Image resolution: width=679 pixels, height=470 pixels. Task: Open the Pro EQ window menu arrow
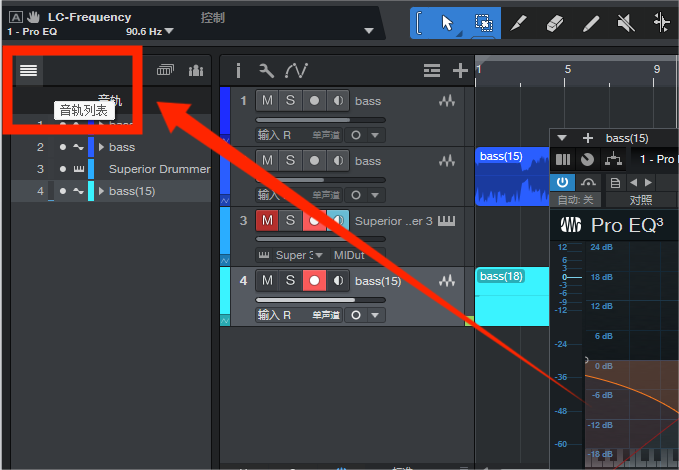tap(562, 138)
